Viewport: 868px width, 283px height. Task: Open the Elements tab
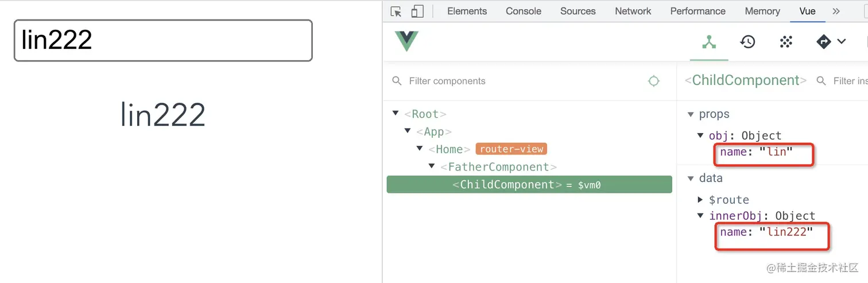[467, 11]
